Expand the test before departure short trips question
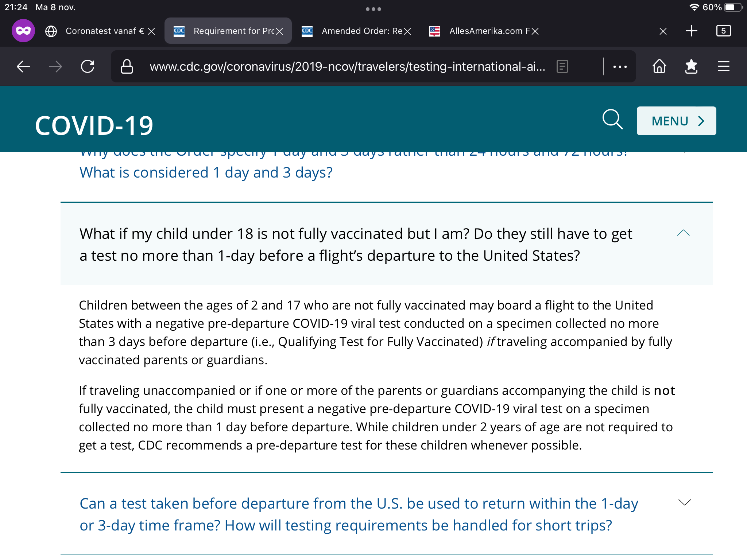This screenshot has width=747, height=560. (x=684, y=503)
